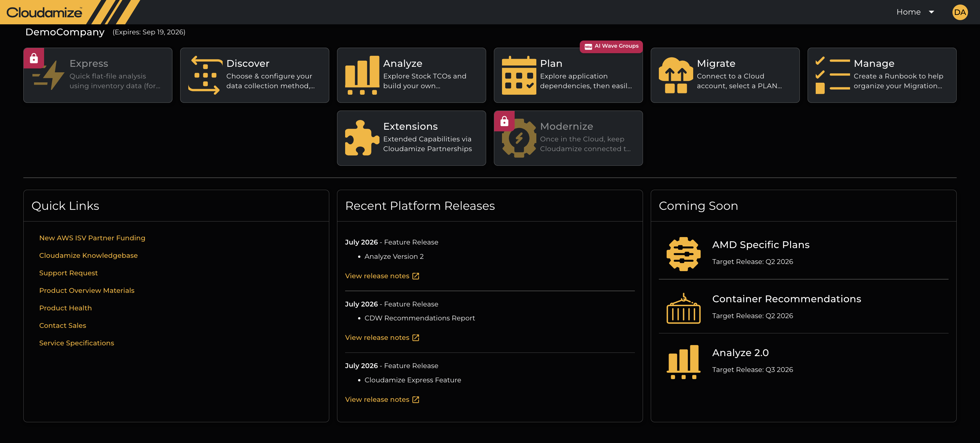Open Product Overview Materials link
Screen dimensions: 980x443
tap(87, 291)
